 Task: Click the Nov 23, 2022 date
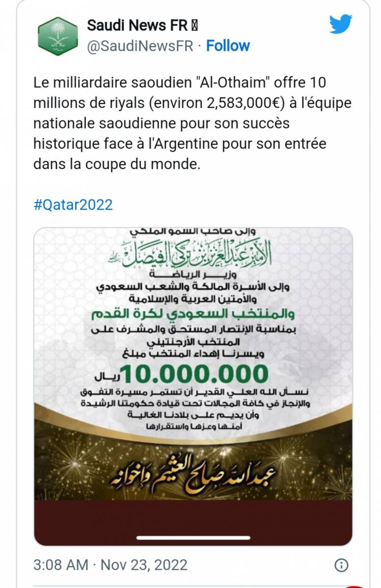point(144,565)
